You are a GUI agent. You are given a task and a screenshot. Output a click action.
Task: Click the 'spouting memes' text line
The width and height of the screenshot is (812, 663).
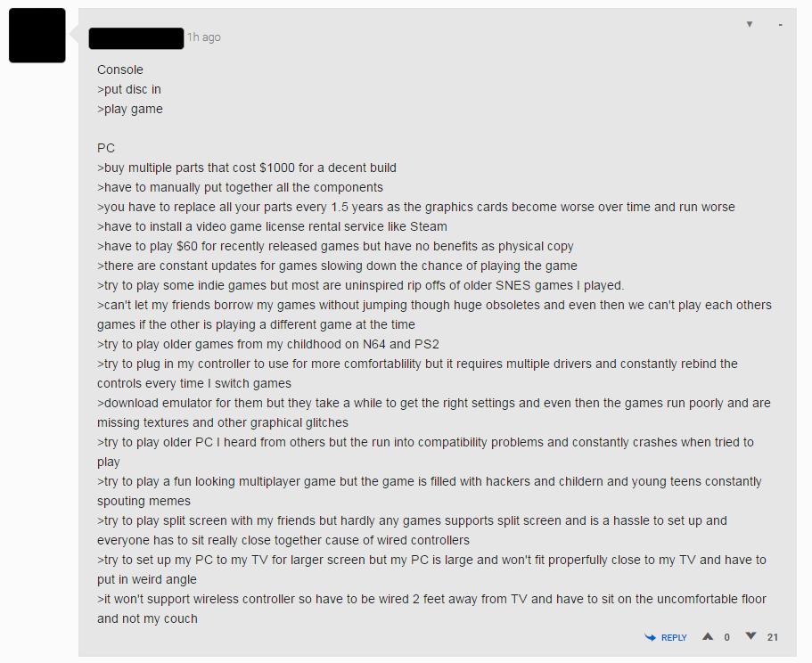144,502
